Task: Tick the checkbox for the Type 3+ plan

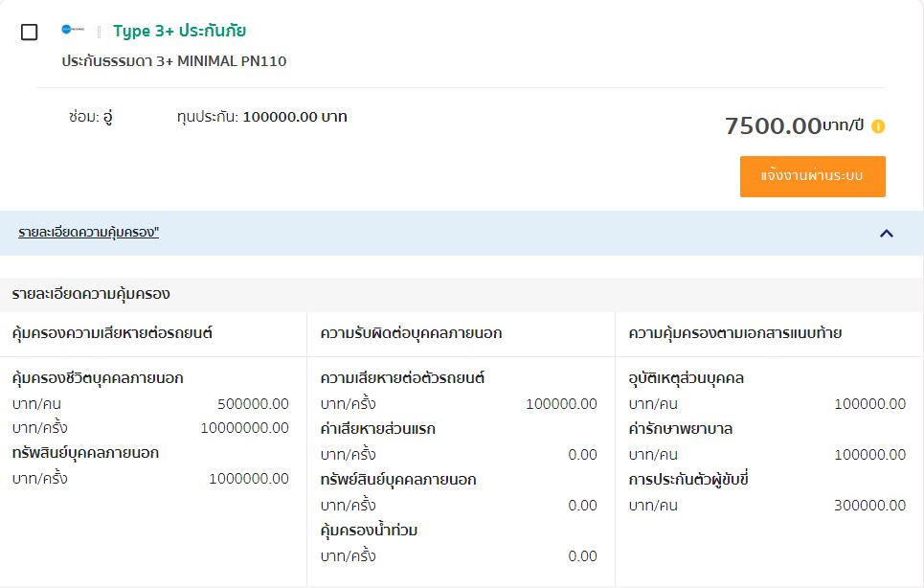Action: (30, 32)
